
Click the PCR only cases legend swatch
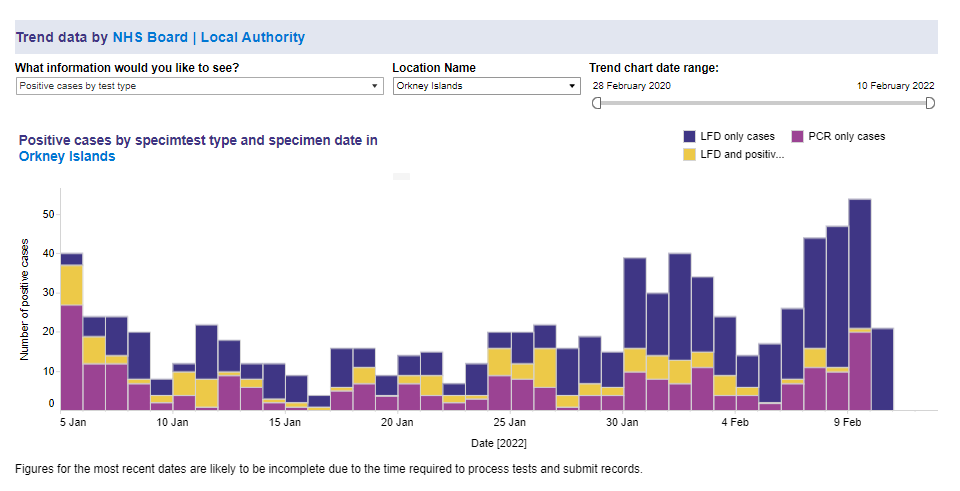click(798, 136)
